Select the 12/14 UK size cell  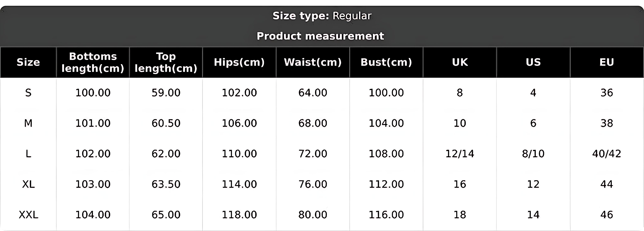pos(460,154)
